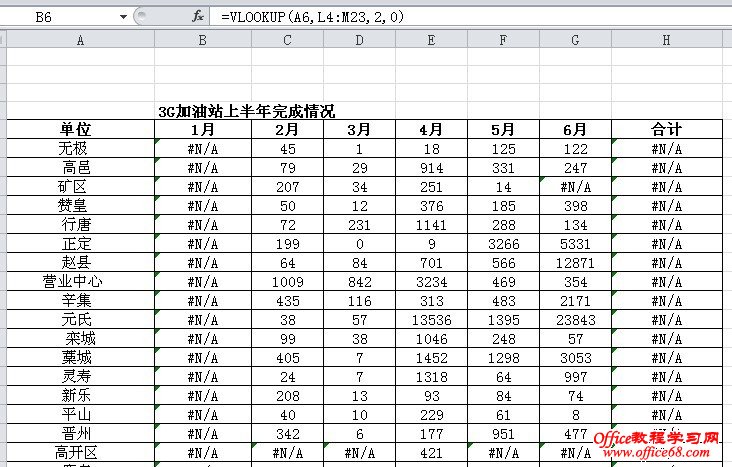Click the cell with value 3234
The width and height of the screenshot is (732, 467).
tap(431, 282)
